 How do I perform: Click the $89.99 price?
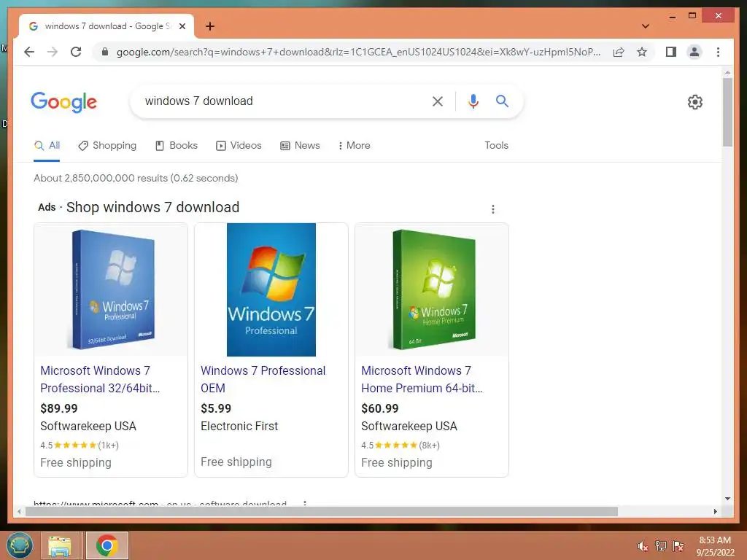58,408
